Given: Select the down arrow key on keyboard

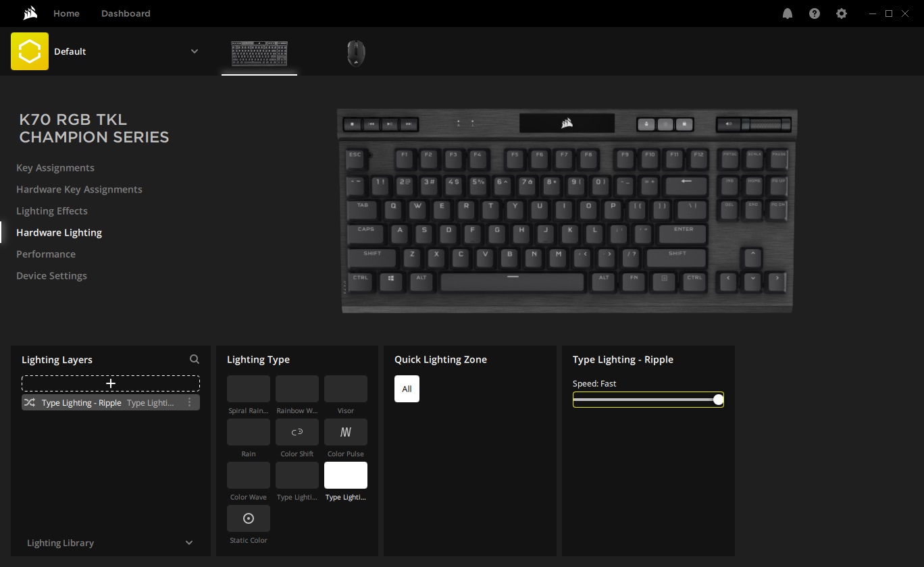Looking at the screenshot, I should [x=752, y=281].
